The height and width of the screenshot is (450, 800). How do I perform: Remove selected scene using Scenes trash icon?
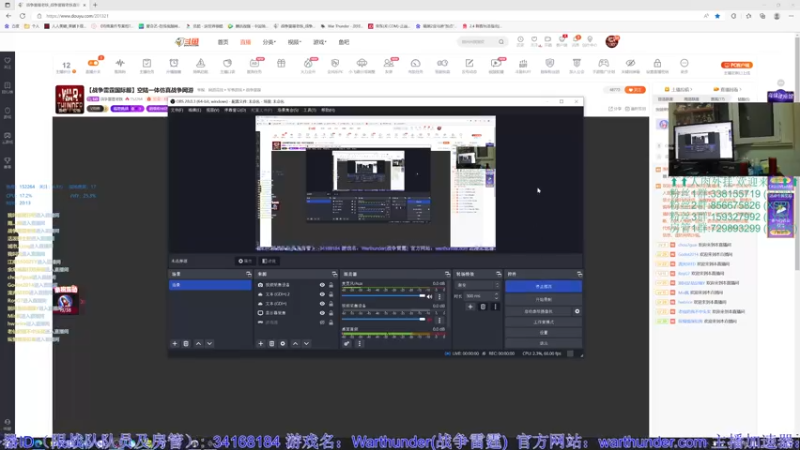pyautogui.click(x=186, y=344)
